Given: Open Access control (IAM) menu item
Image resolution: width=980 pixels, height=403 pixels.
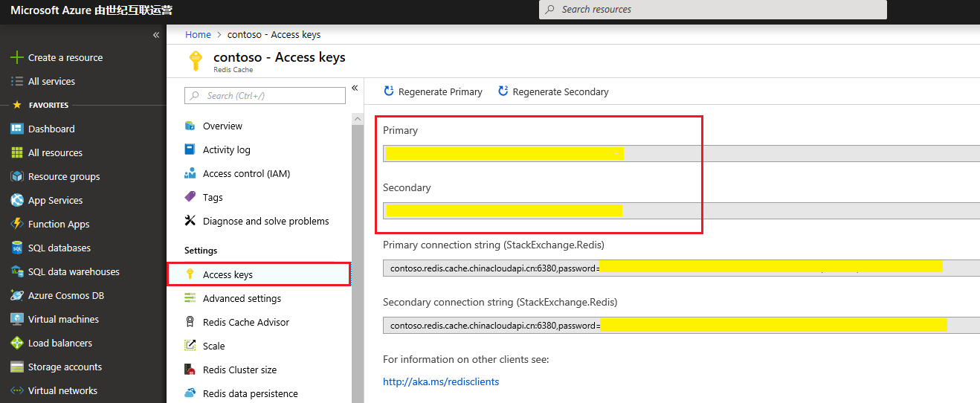Looking at the screenshot, I should tap(246, 173).
